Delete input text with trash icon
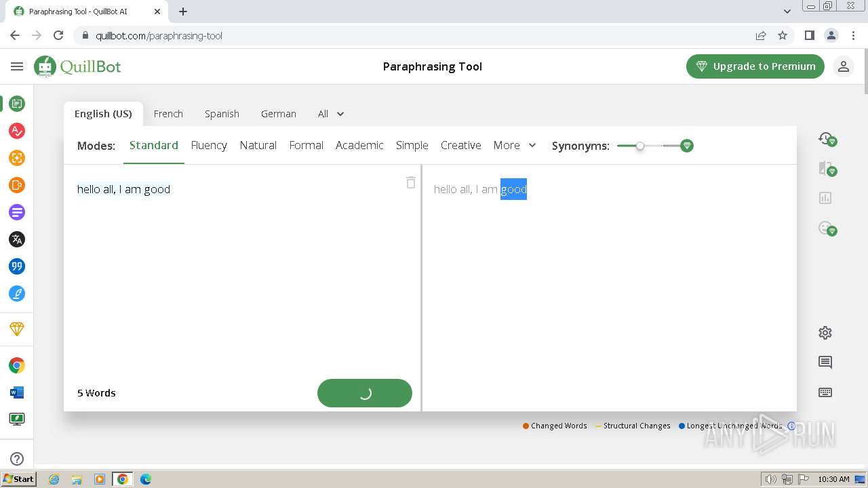Image resolution: width=868 pixels, height=488 pixels. tap(410, 182)
